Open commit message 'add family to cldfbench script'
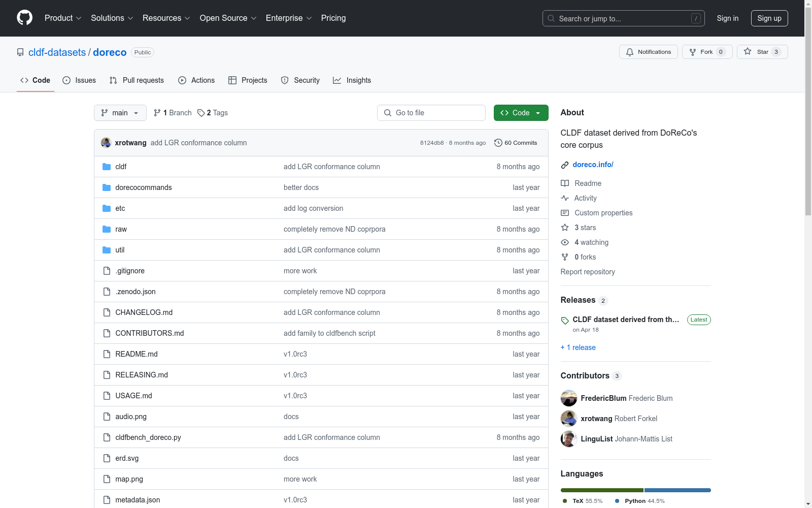Image resolution: width=812 pixels, height=508 pixels. (x=329, y=333)
